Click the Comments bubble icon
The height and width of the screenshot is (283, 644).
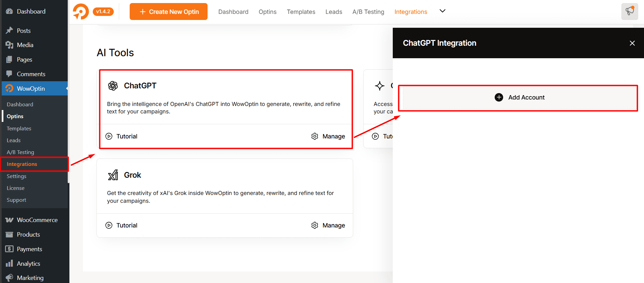(x=9, y=74)
